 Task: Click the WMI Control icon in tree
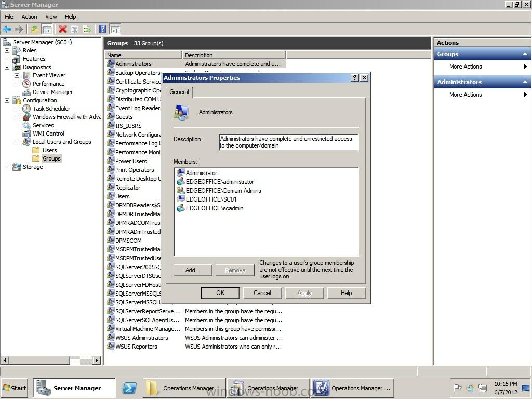[26, 134]
